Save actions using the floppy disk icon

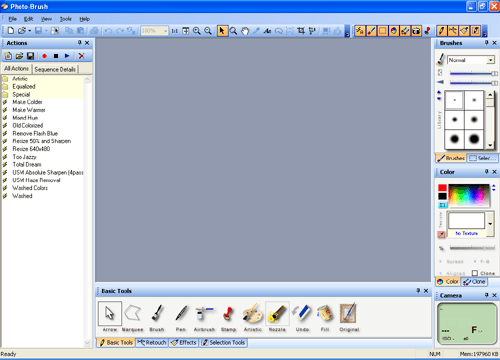[31, 56]
